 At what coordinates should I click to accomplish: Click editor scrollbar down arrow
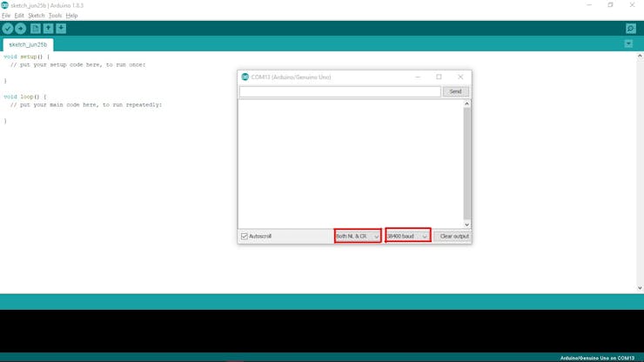(x=640, y=288)
